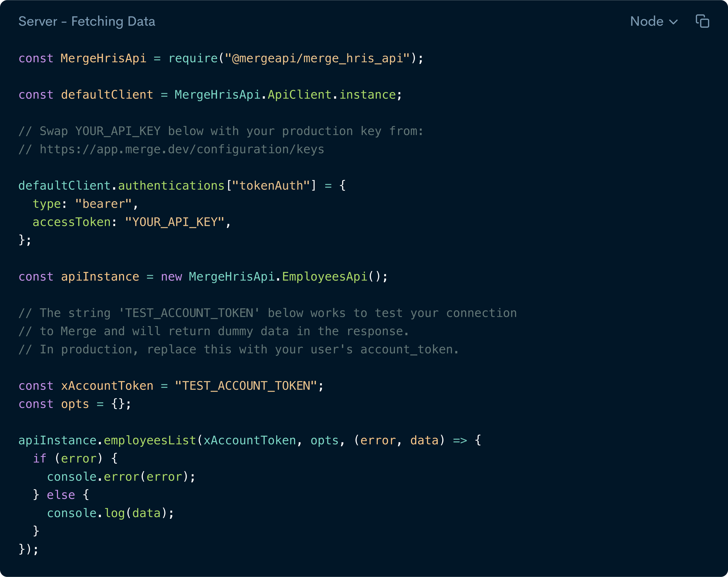Click the type: "bearer" line
728x577 pixels.
[x=86, y=204]
